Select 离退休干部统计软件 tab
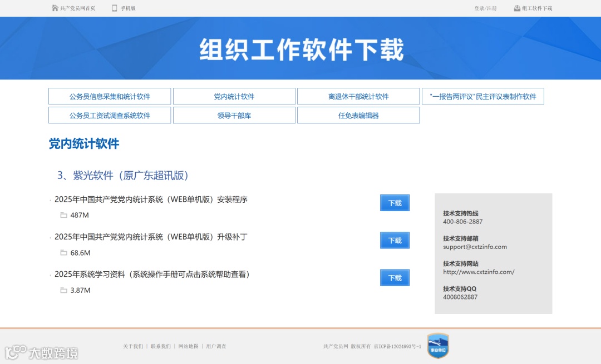This screenshot has width=601, height=364. point(358,97)
